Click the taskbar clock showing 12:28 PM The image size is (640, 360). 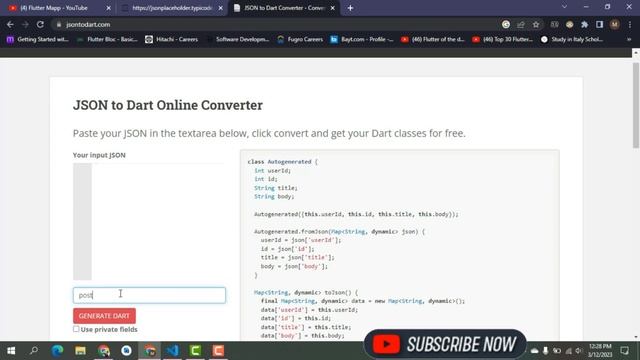[600, 351]
